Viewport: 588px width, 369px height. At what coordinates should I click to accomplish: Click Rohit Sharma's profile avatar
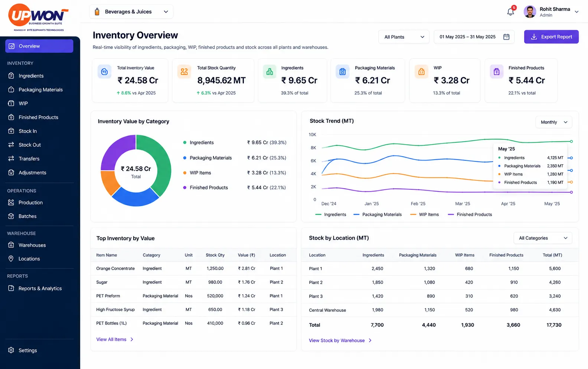pos(530,12)
